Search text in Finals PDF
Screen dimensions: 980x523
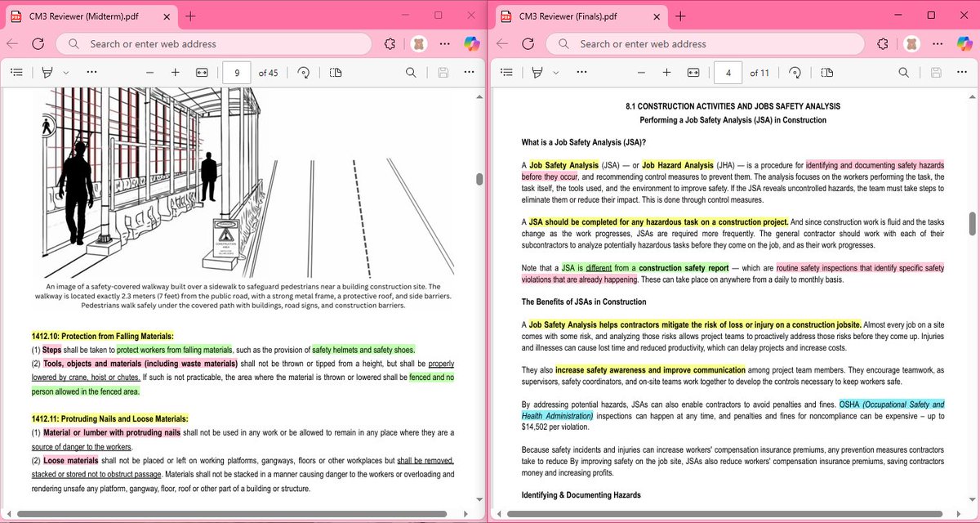pos(902,73)
